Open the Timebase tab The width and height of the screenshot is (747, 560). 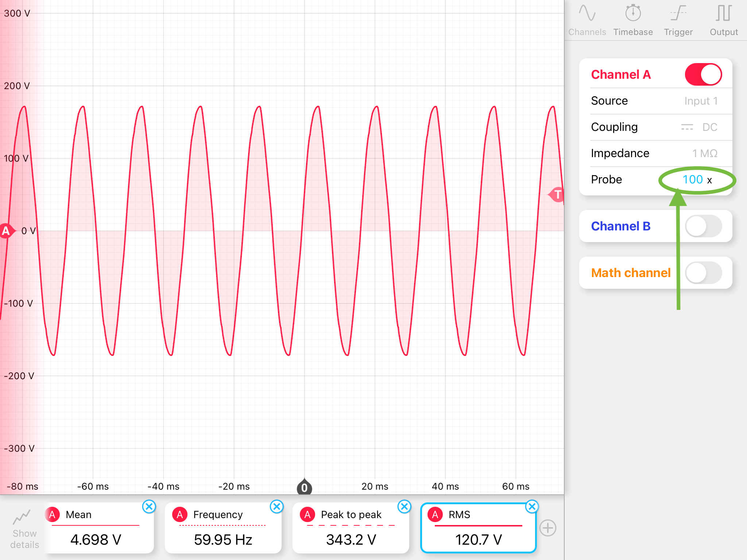[633, 20]
